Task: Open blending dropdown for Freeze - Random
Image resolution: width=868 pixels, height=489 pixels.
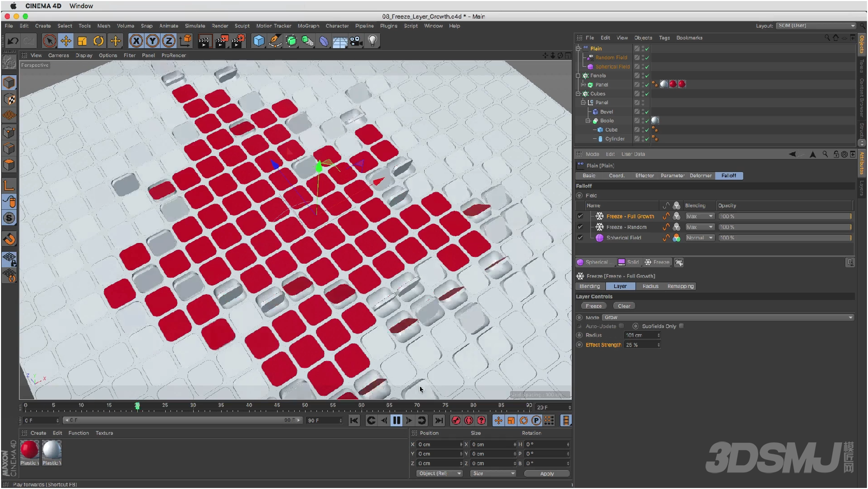Action: click(x=700, y=227)
